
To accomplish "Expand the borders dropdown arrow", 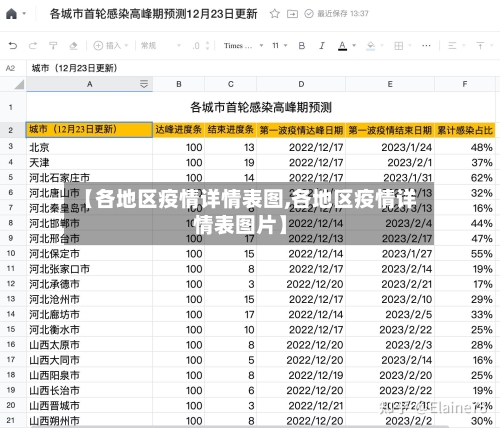I will coord(410,46).
